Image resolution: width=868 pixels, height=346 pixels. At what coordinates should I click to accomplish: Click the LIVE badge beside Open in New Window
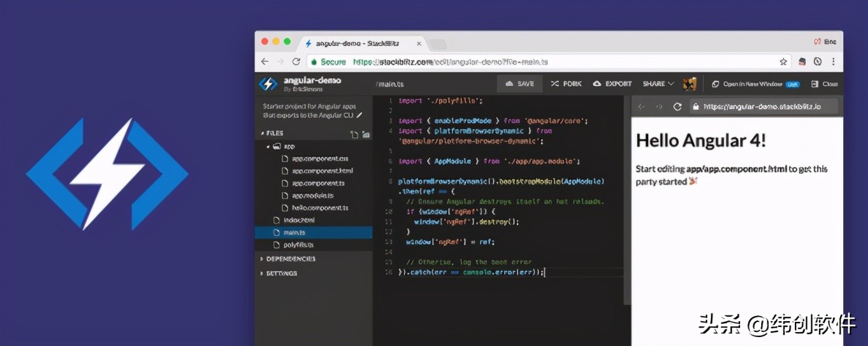[x=792, y=84]
